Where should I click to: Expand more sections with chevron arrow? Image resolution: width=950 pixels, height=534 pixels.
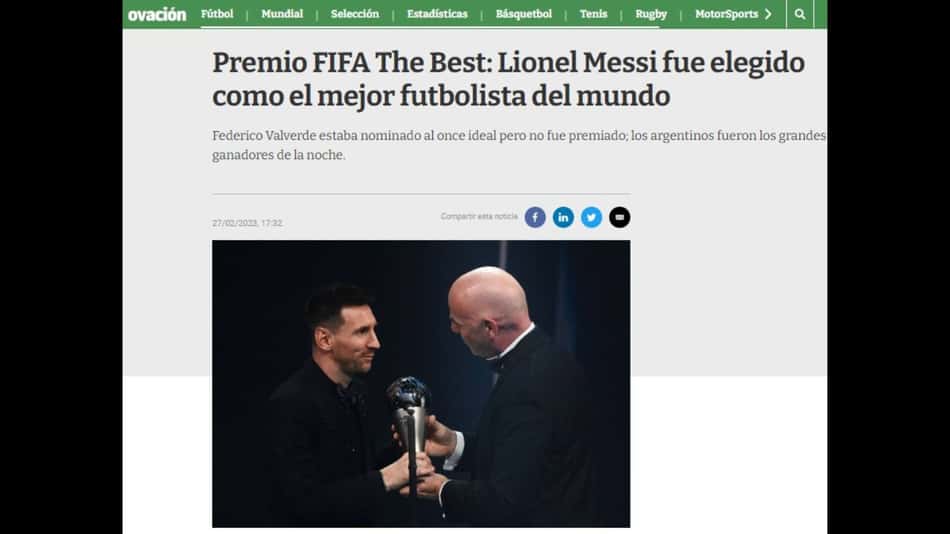pos(768,14)
